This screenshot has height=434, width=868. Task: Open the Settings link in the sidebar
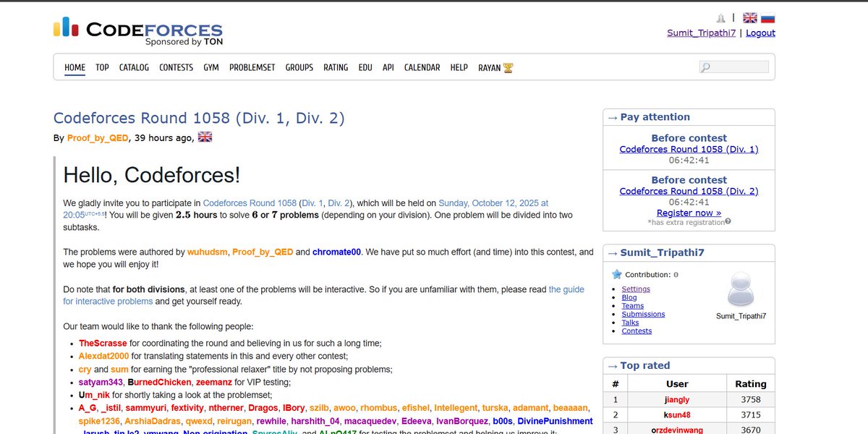coord(636,289)
